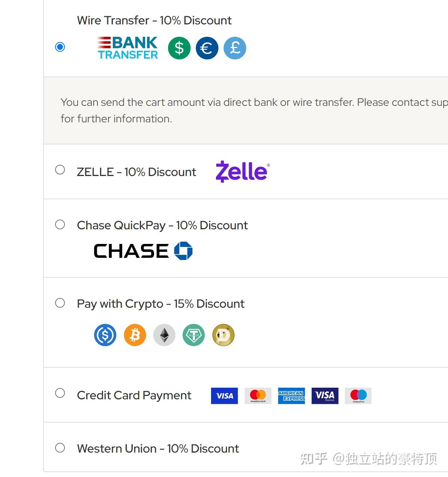Click the Dogecoin icon
Viewport: 448px width, 477px height.
223,335
